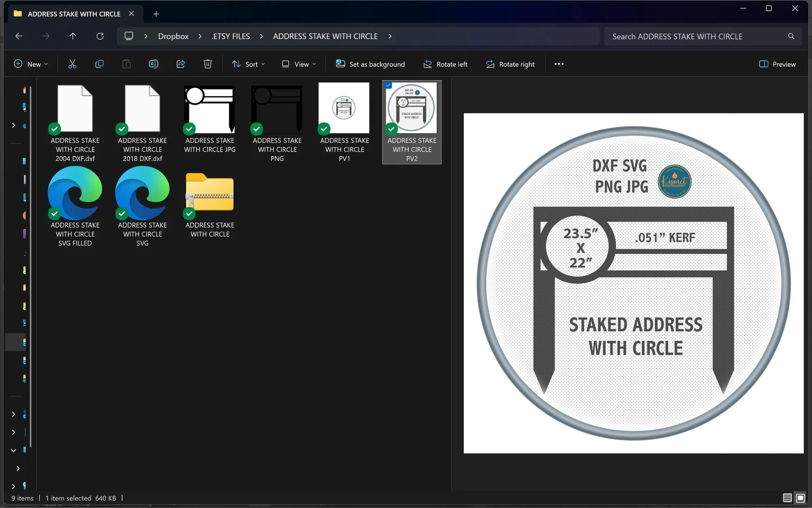Image resolution: width=812 pixels, height=508 pixels.
Task: Click the Cut scissors icon
Action: [72, 64]
